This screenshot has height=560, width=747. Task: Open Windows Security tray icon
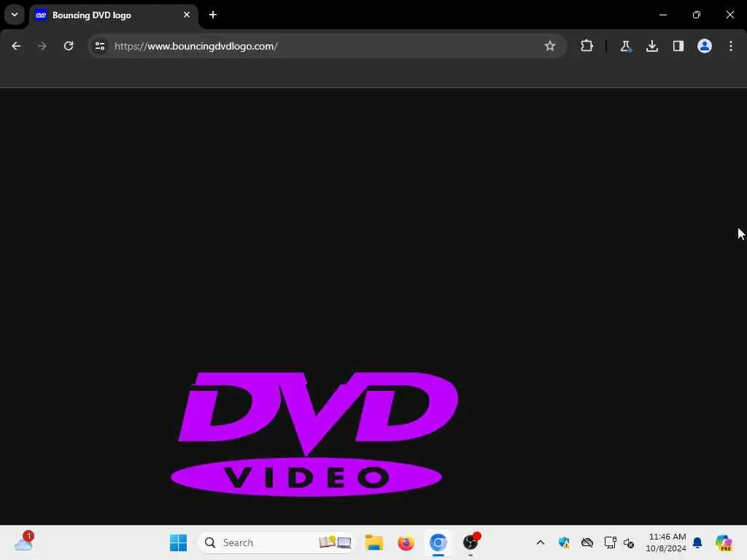(x=564, y=542)
